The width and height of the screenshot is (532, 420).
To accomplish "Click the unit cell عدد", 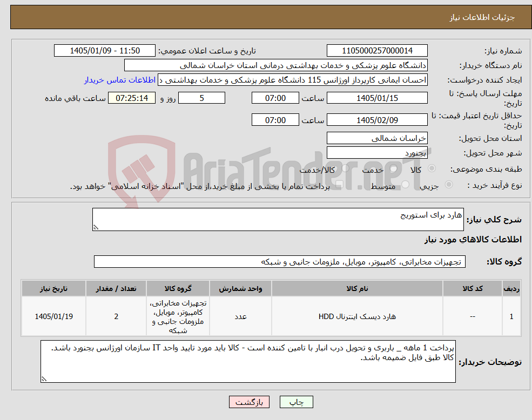I will tap(240, 316).
